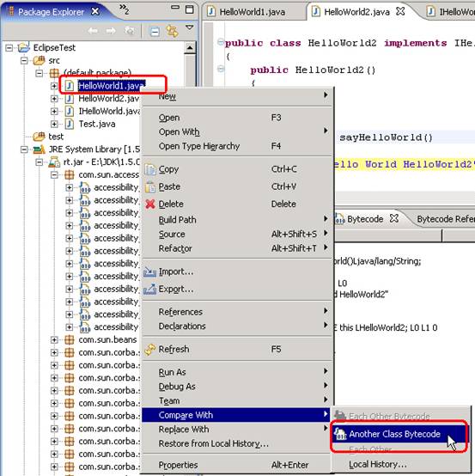
Task: Open Package Explorer view menu triangle
Action: (x=190, y=27)
